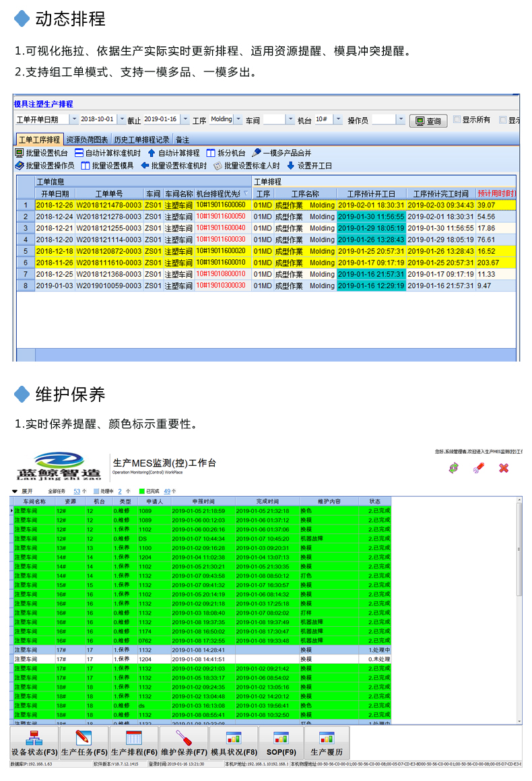Switch to 资源负荷图表 tab

[x=87, y=140]
